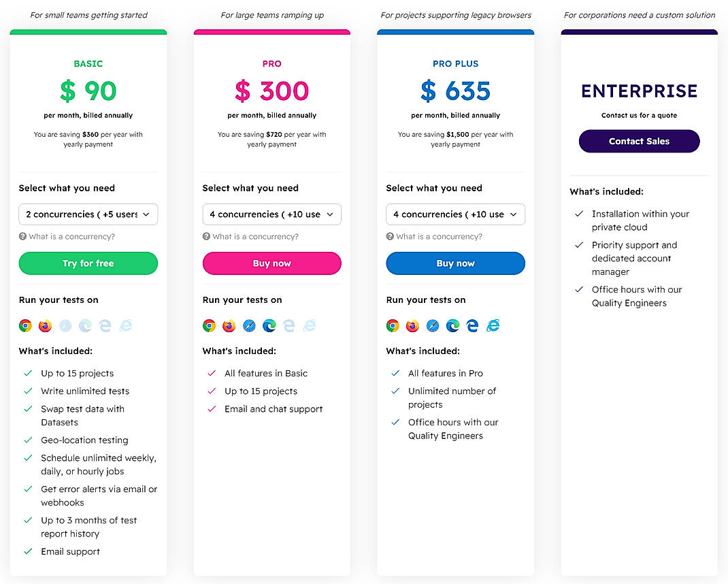Open the concurrencies selector in Pro Plus plan

click(455, 214)
